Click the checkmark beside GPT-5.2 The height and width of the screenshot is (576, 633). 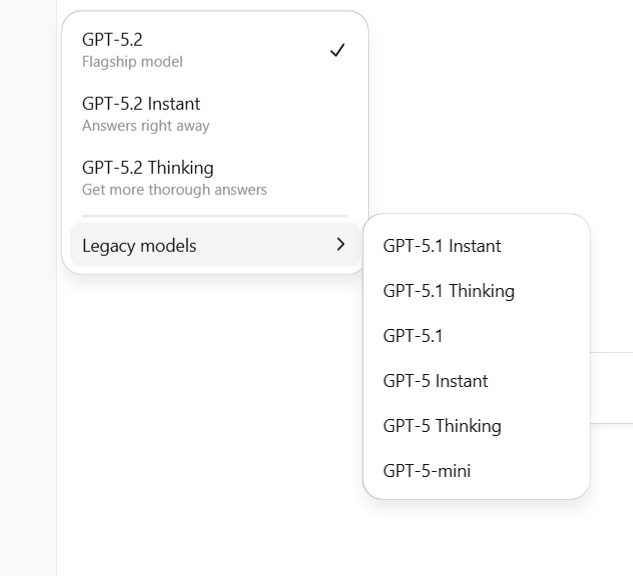(x=337, y=51)
